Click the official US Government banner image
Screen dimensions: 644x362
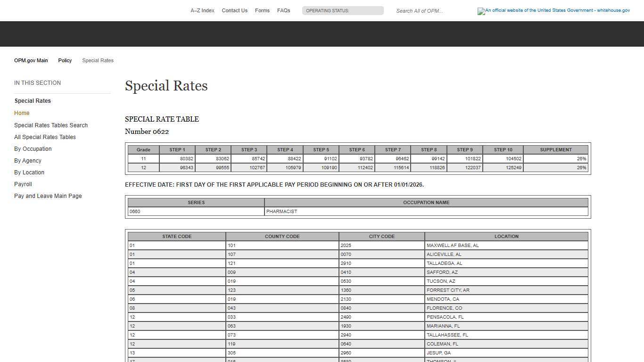tap(553, 11)
